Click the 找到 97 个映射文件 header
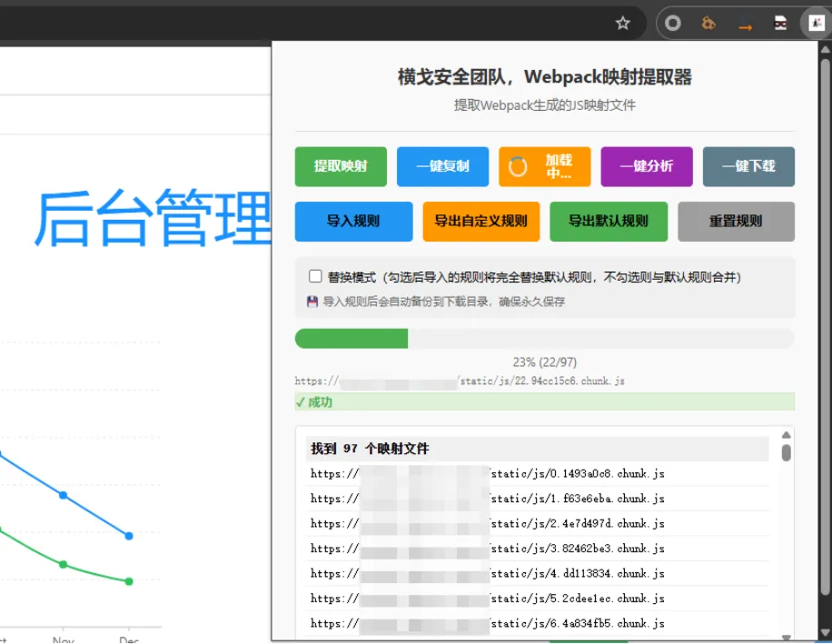This screenshot has width=832, height=644. coord(537,449)
